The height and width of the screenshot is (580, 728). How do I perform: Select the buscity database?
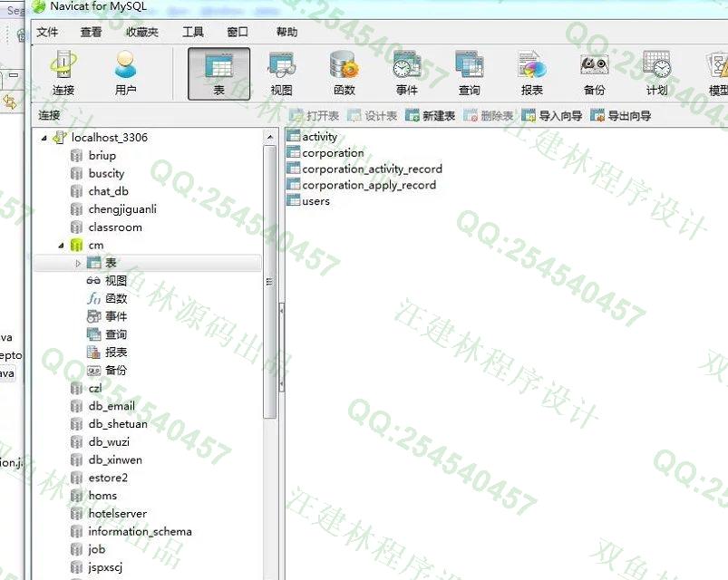click(x=106, y=173)
